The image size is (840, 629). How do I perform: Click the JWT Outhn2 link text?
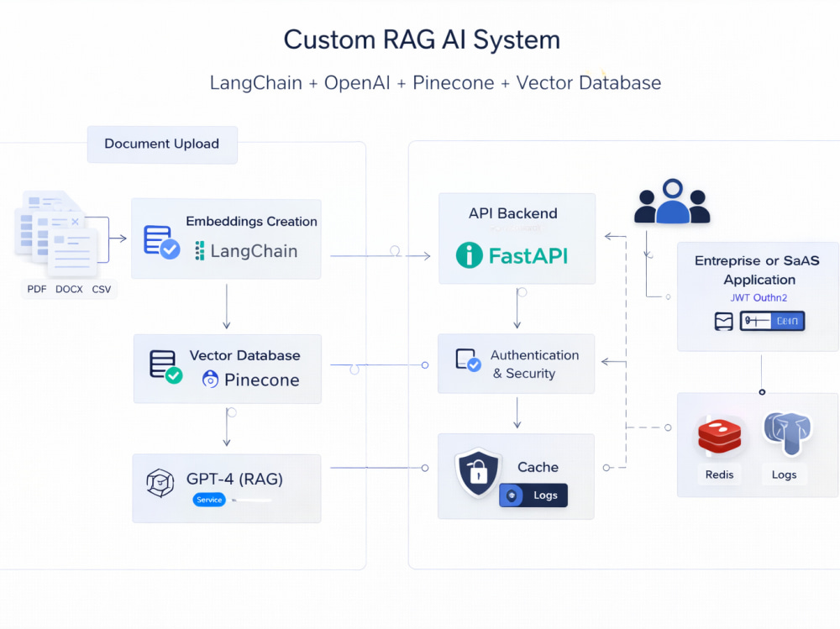point(759,298)
